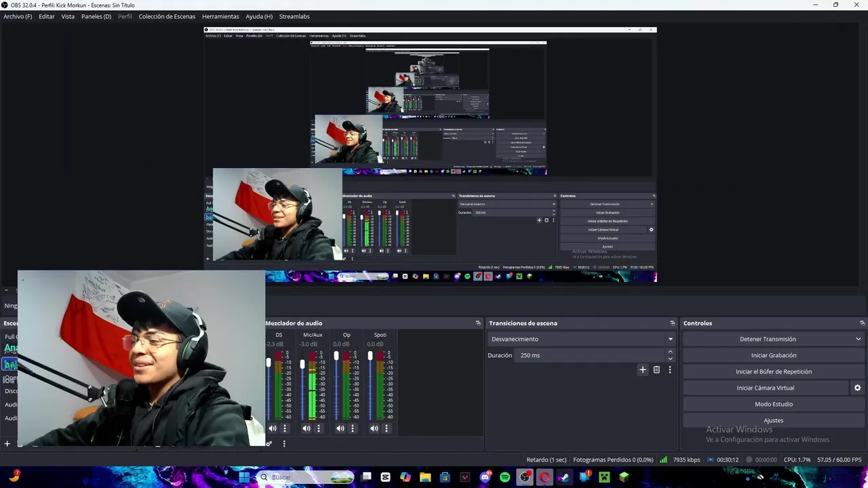Enable Modo Estudio
868x488 pixels.
pyautogui.click(x=774, y=404)
